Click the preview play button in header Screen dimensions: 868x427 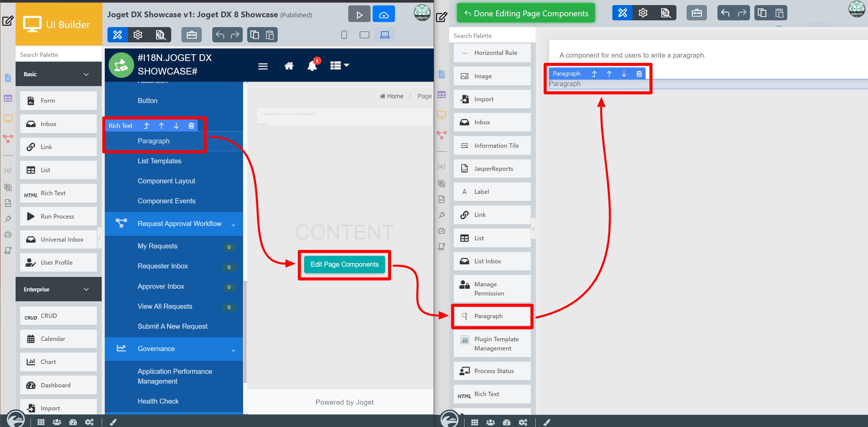pyautogui.click(x=359, y=15)
